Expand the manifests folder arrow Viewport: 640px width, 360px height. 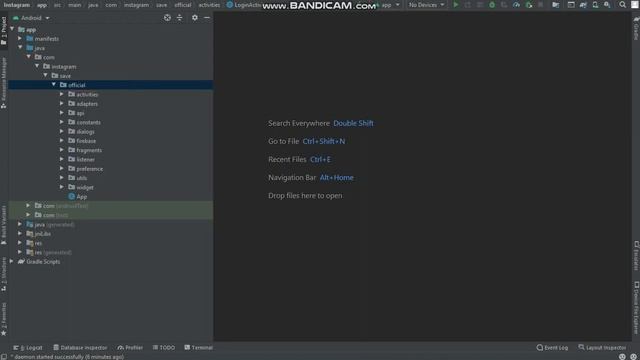tap(20, 38)
